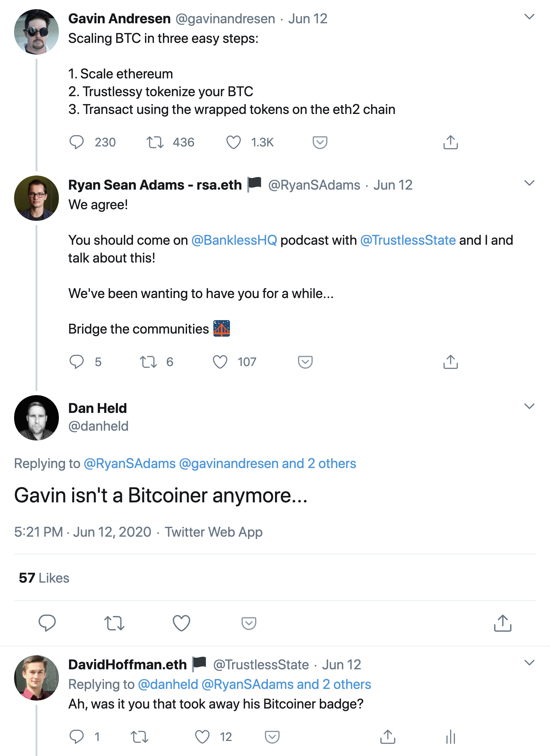
Task: Open the @TrustlessState mention in Ryan's tweet
Action: (x=407, y=240)
